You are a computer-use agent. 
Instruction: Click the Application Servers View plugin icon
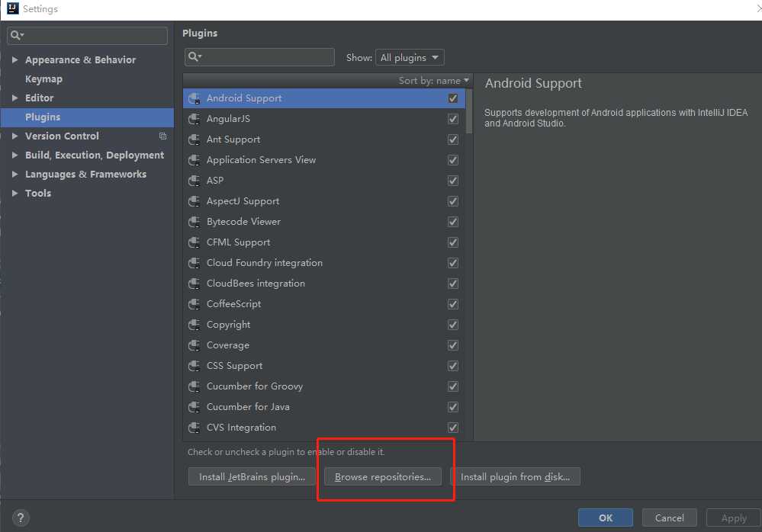[194, 160]
